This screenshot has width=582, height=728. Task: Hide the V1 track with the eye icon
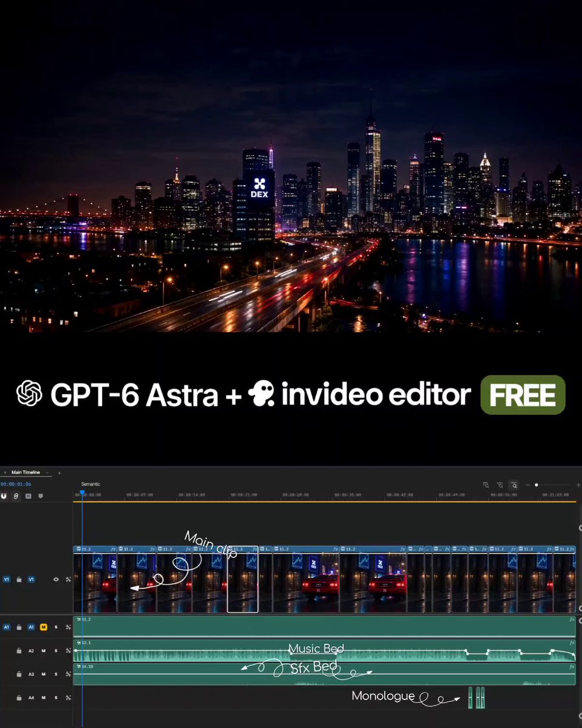56,579
